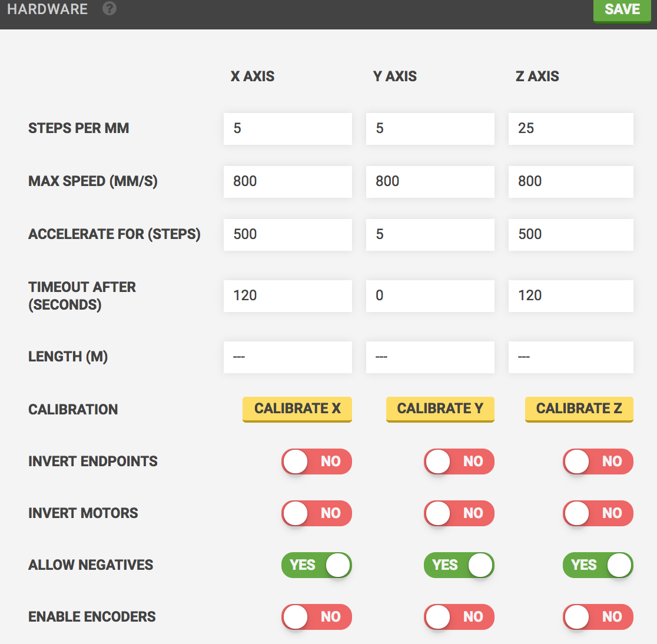
Task: Turn on Enable Encoders for Z axis
Action: coord(598,617)
